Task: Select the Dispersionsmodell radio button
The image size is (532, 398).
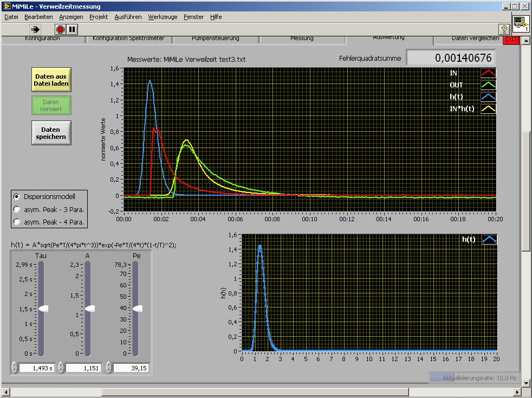Action: (x=17, y=196)
